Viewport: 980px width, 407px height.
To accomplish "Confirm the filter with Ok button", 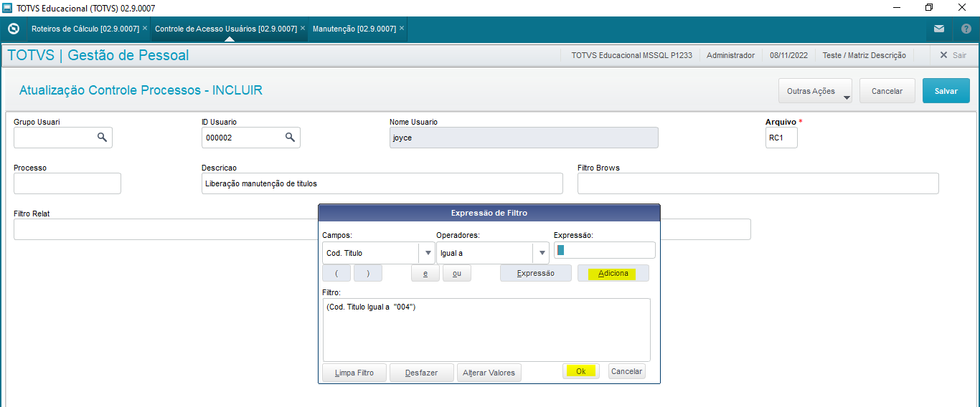I will 581,371.
